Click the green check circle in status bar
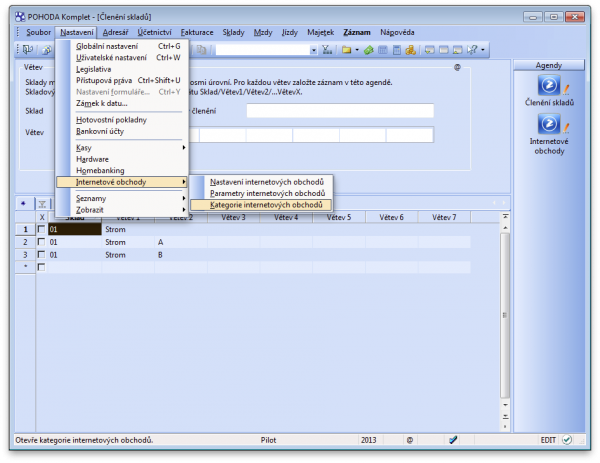 click(x=567, y=440)
